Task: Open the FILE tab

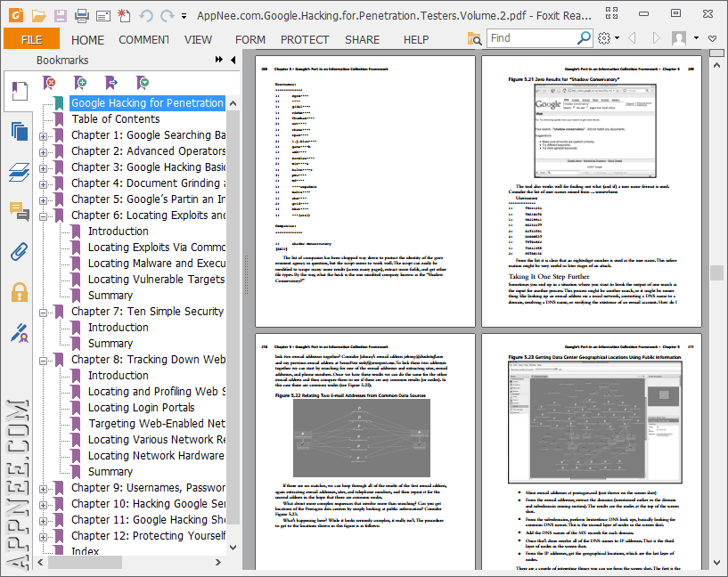Action: coord(31,39)
